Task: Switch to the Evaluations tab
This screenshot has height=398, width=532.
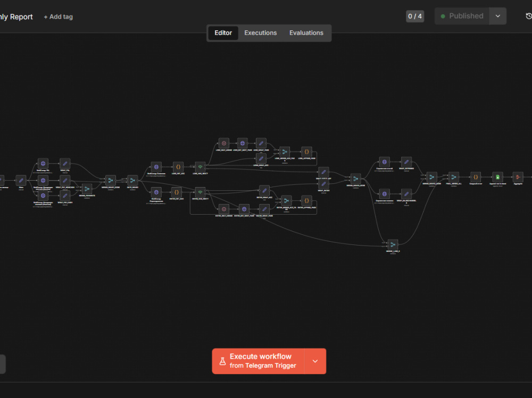Action: point(306,33)
